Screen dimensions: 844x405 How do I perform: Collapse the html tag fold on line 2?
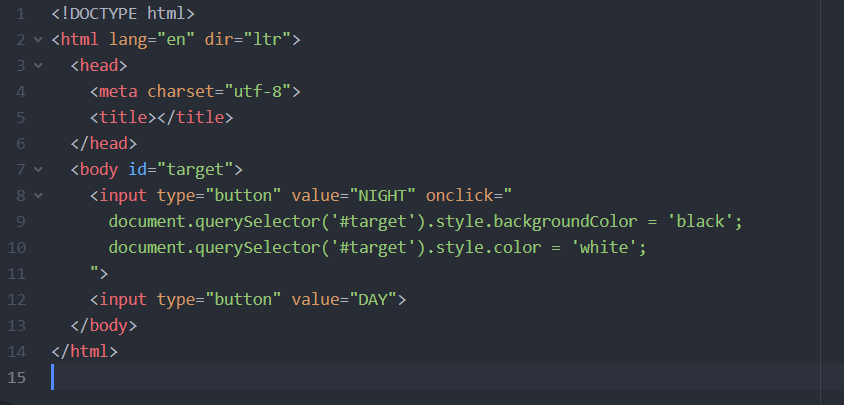pos(38,39)
